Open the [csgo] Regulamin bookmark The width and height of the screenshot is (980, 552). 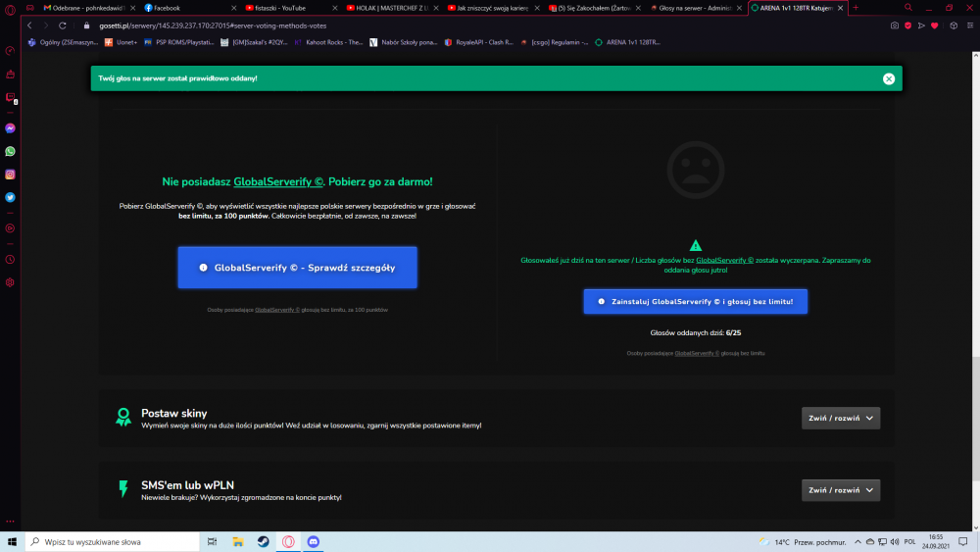point(555,42)
